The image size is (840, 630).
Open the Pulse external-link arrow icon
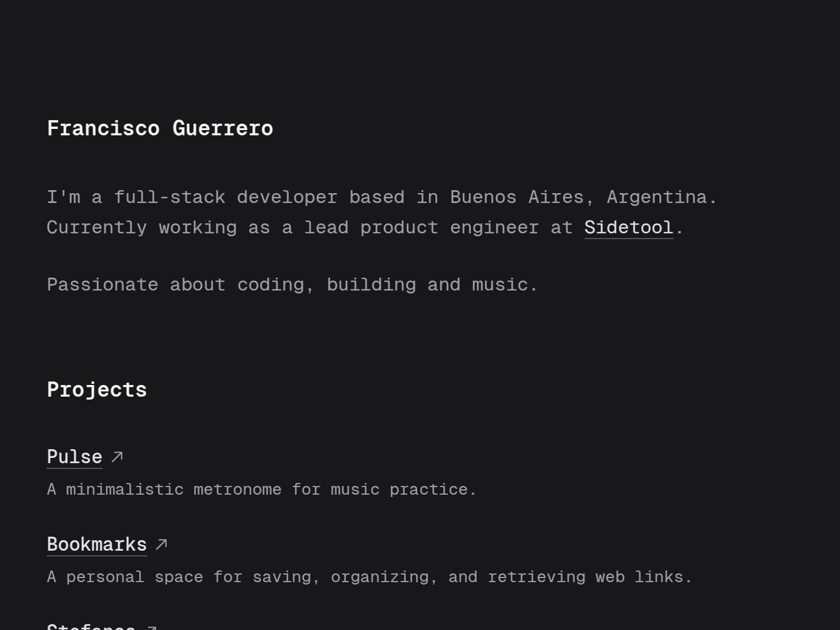click(x=117, y=457)
